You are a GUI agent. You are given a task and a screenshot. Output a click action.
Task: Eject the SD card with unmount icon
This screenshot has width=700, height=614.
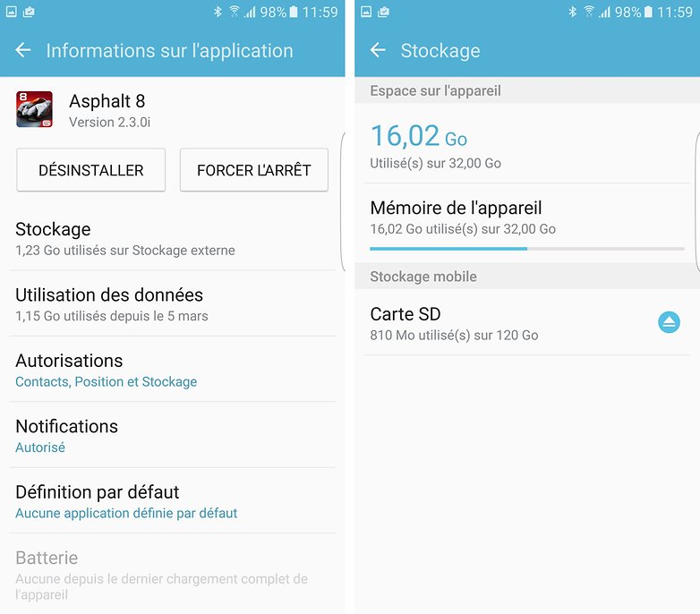(669, 322)
